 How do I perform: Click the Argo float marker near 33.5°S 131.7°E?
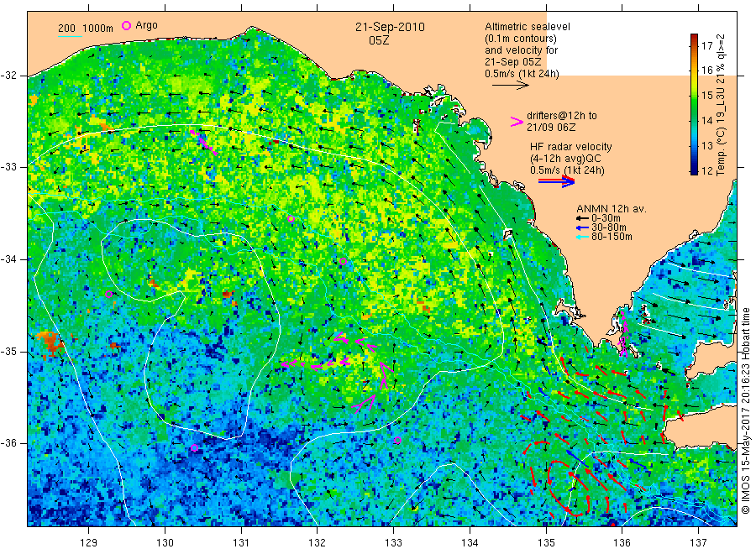pos(291,219)
